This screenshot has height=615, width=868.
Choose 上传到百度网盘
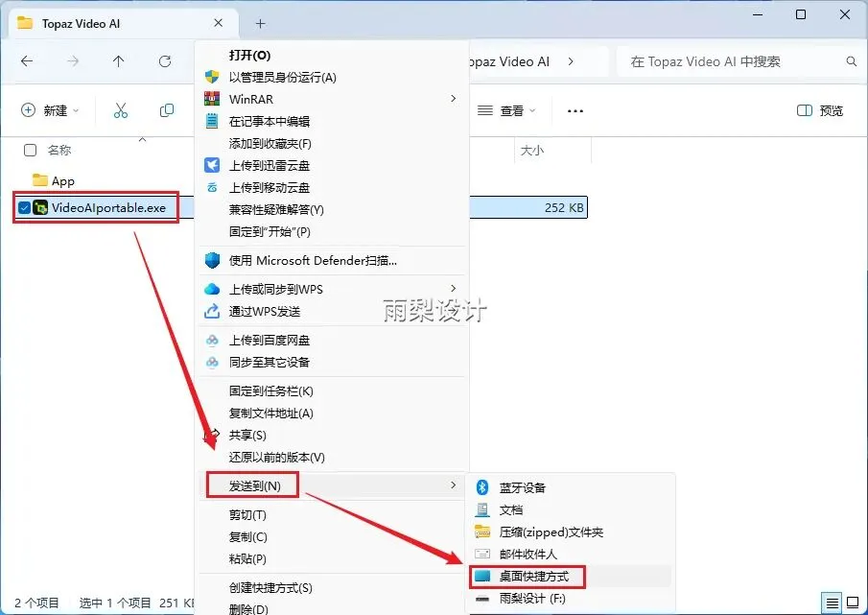pyautogui.click(x=332, y=340)
